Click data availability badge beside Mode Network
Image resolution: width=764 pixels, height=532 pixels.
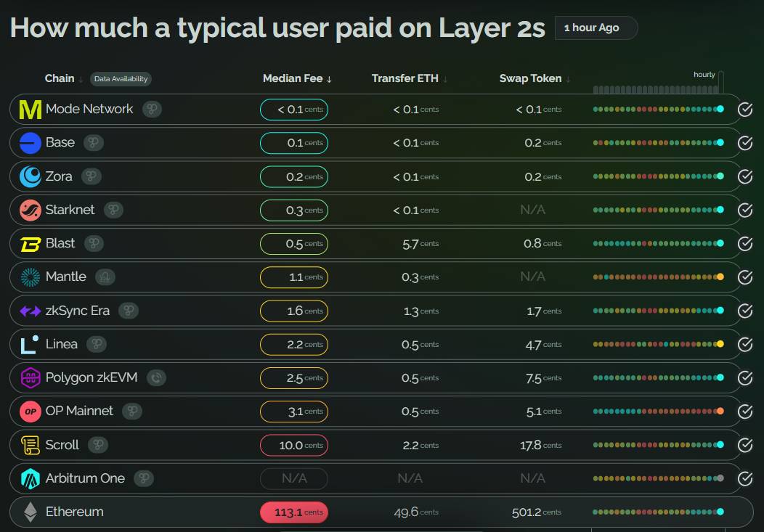tap(152, 109)
